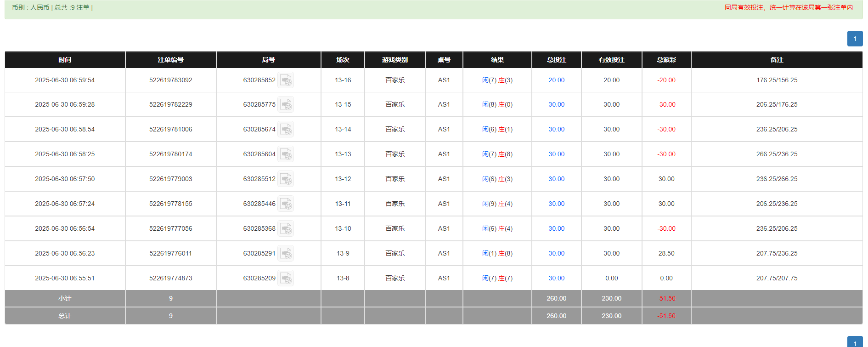Screen dimensions: 868x347
Task: View replay icon for round 630285368
Action: (x=286, y=229)
